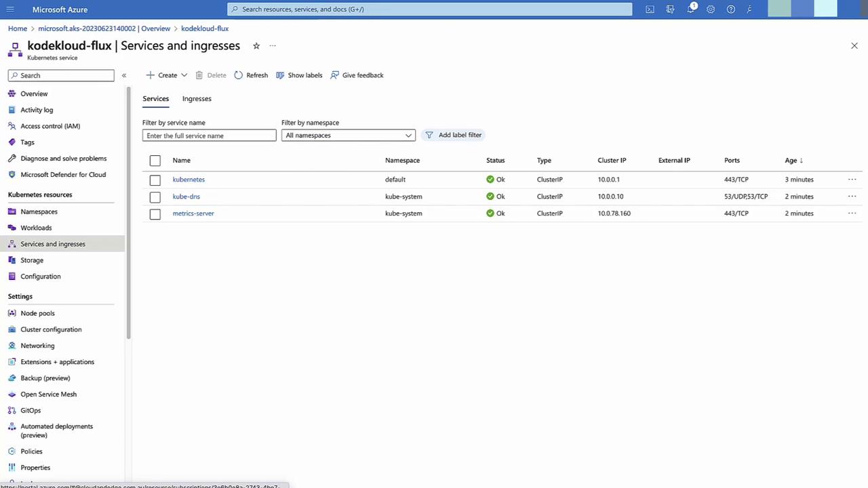Expand the Create dropdown
Image resolution: width=868 pixels, height=488 pixels.
coord(167,75)
